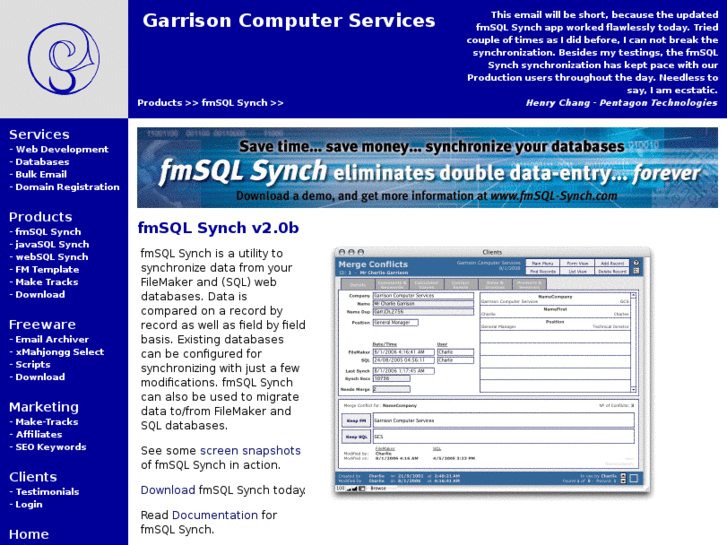Select the Henry Chang testimonial attribution

tap(621, 103)
